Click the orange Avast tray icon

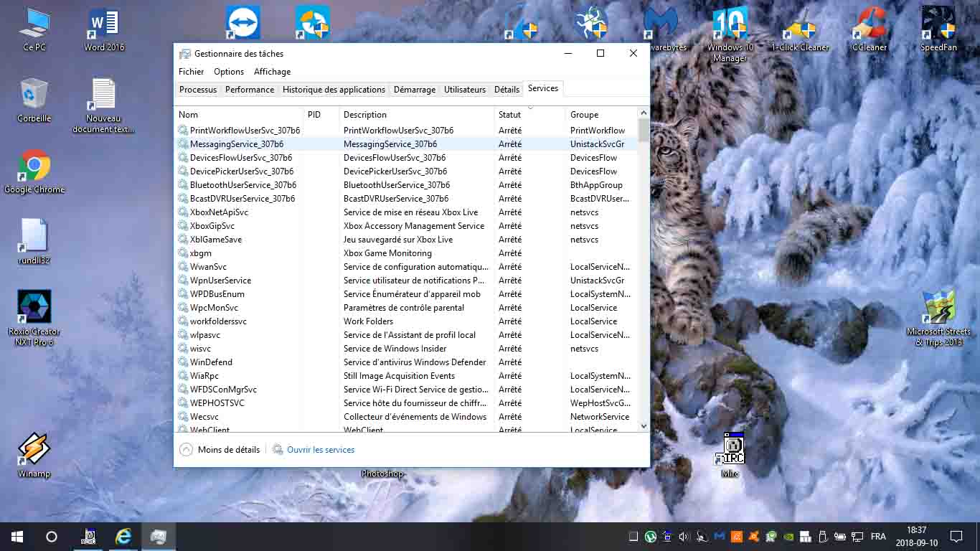[x=753, y=537]
